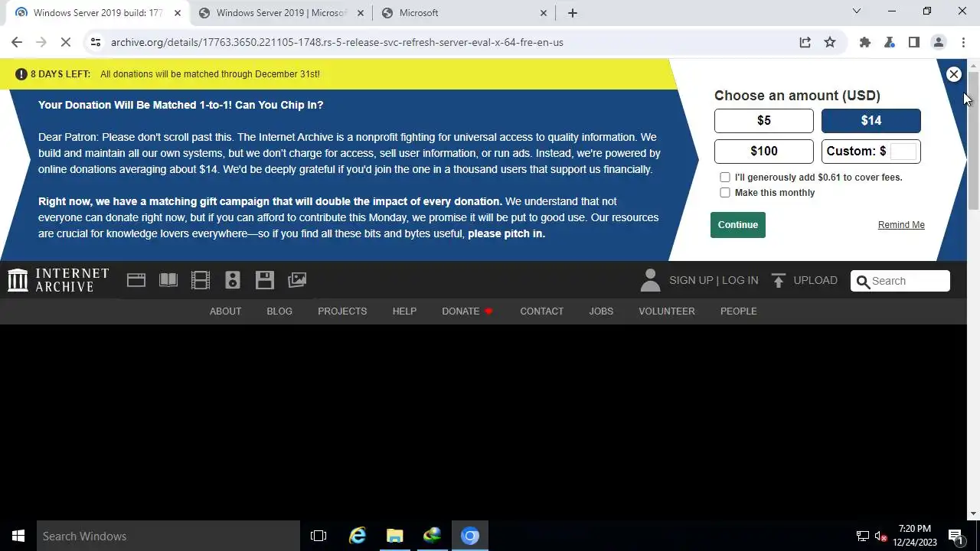Click the green Continue button
The width and height of the screenshot is (980, 551).
pyautogui.click(x=738, y=225)
